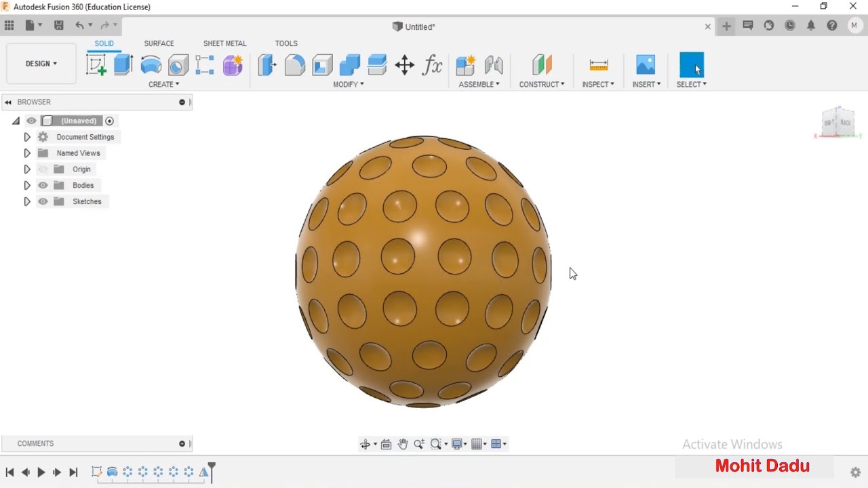This screenshot has height=488, width=868.
Task: Open the job status clock icon
Action: [x=790, y=26]
